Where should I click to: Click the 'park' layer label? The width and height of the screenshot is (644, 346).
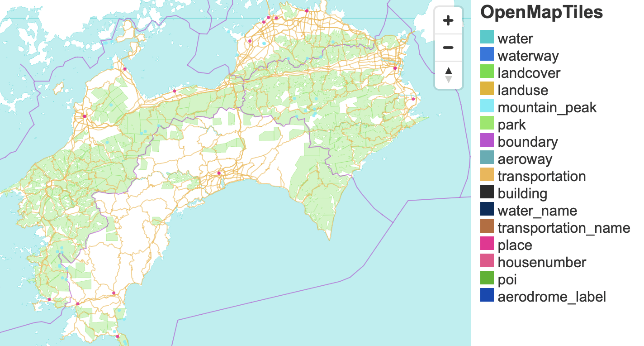tap(512, 125)
